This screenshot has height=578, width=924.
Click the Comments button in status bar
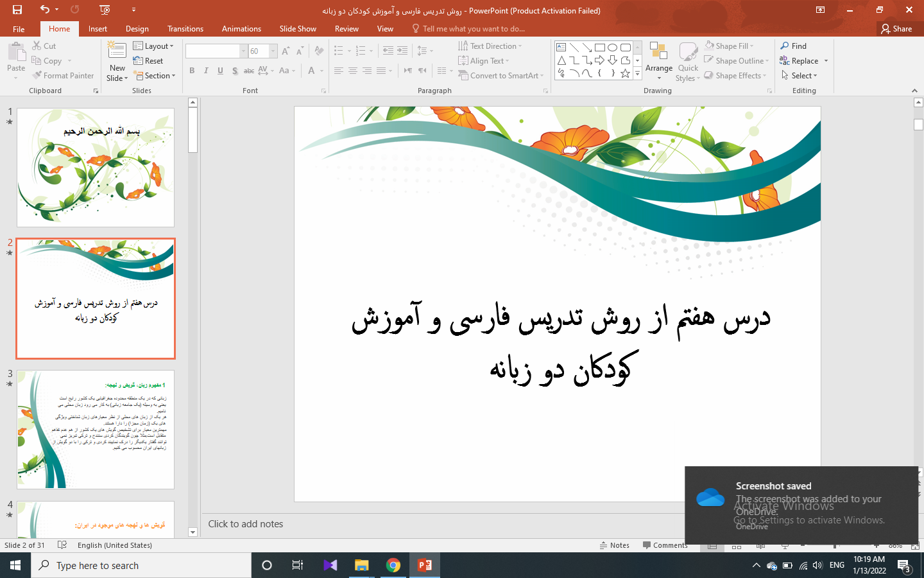pos(665,545)
